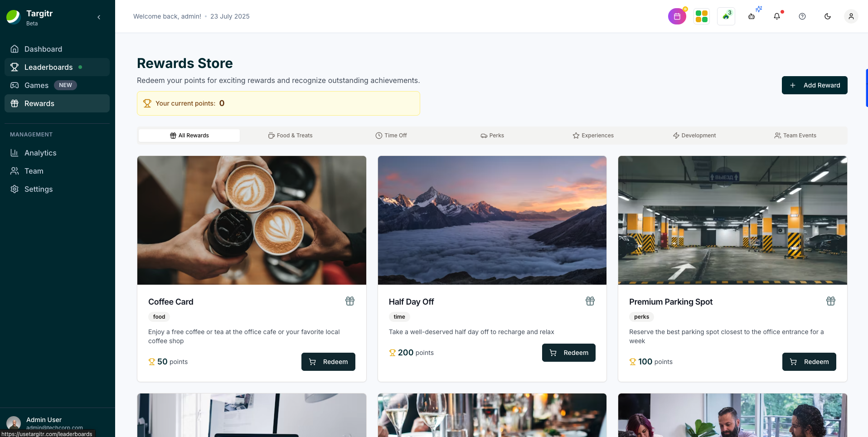Redeem the Premium Parking Spot reward
Screen dimensions: 868x437
[809, 362]
